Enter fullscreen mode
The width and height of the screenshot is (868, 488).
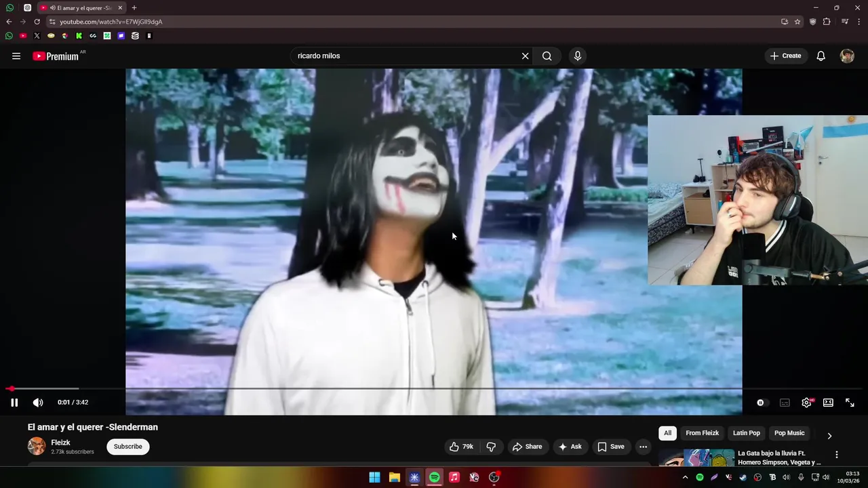click(850, 403)
